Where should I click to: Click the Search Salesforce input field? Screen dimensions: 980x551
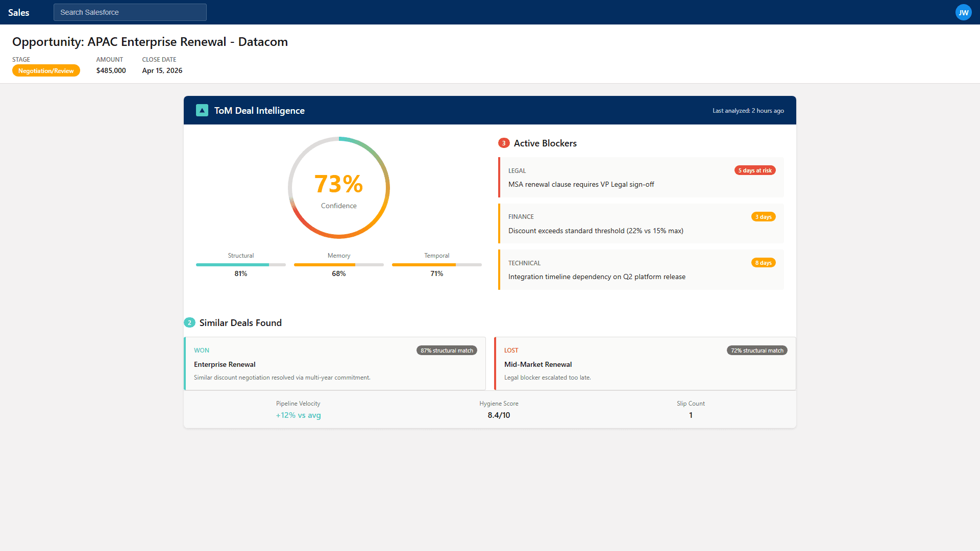tap(130, 12)
